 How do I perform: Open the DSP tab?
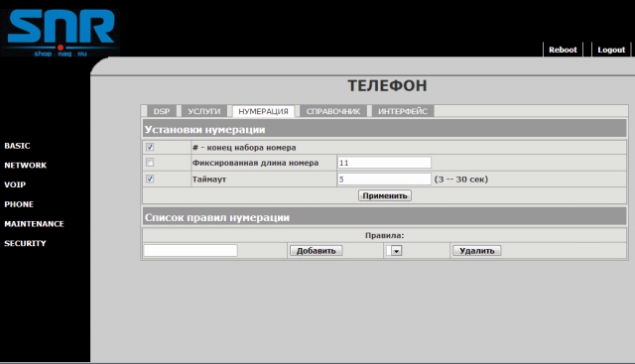pyautogui.click(x=162, y=111)
